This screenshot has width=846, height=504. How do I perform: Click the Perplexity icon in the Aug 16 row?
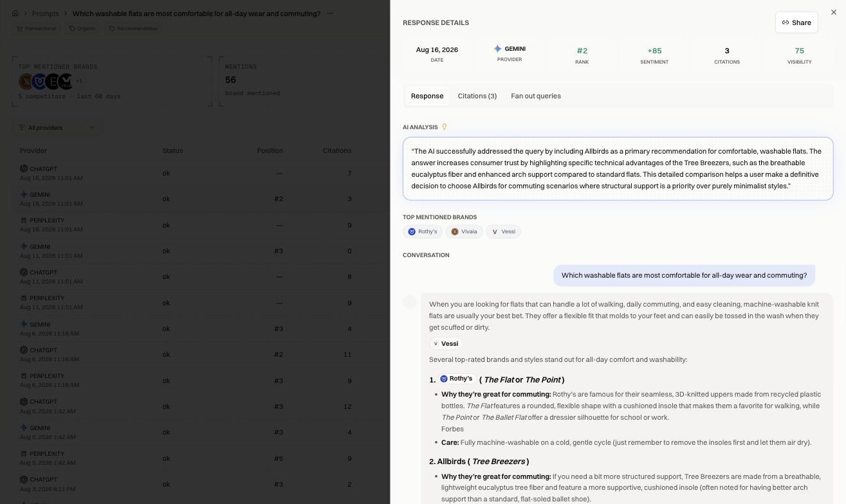click(x=23, y=221)
